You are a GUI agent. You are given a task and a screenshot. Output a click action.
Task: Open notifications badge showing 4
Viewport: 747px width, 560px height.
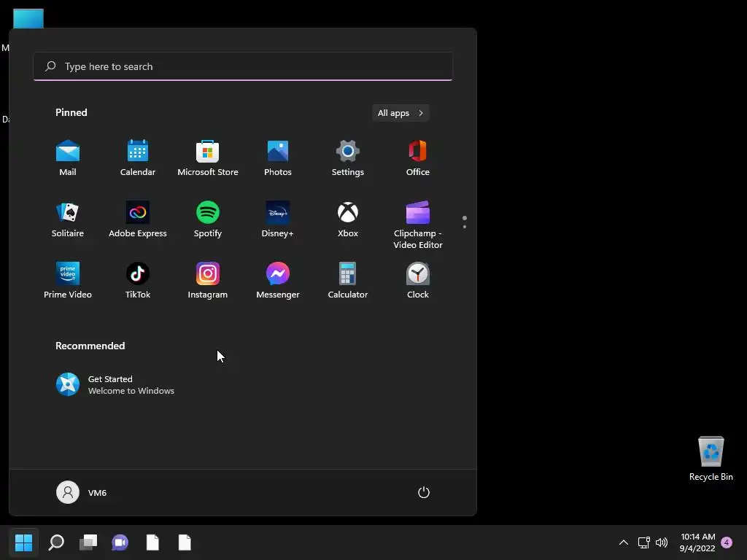(x=727, y=542)
